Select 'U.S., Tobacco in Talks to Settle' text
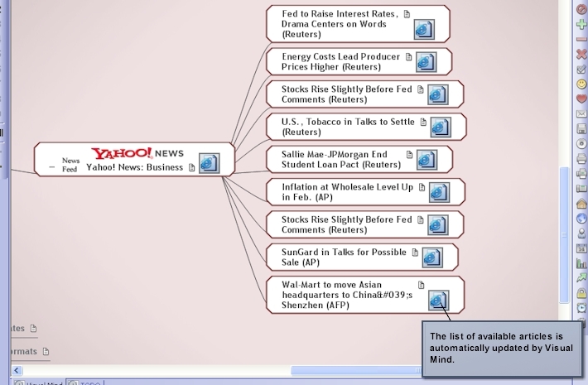588x385 pixels. [x=348, y=127]
